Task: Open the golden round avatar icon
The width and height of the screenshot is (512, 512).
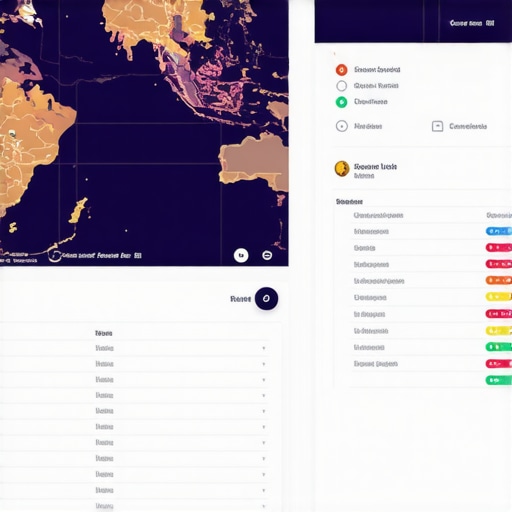Action: [342, 169]
